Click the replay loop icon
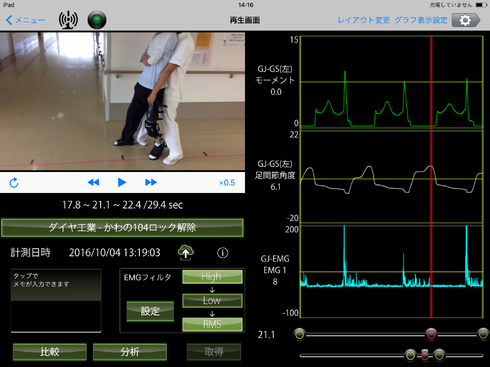This screenshot has height=367, width=490. (x=14, y=183)
